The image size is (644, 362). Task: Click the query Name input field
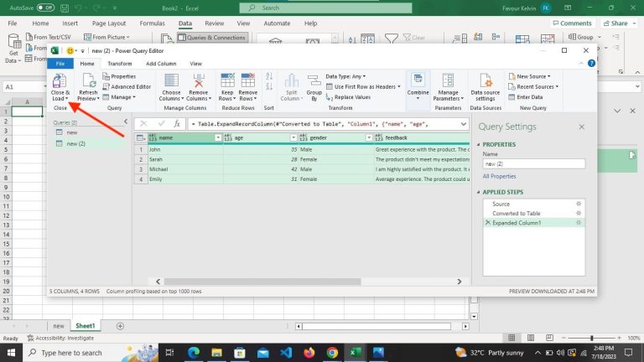point(533,163)
